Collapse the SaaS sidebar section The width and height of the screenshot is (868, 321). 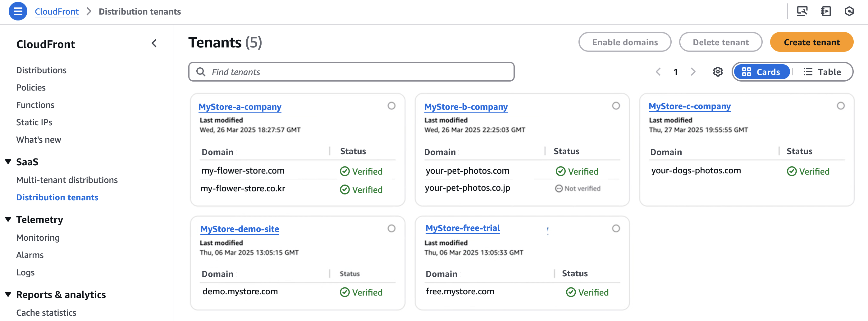(8, 162)
